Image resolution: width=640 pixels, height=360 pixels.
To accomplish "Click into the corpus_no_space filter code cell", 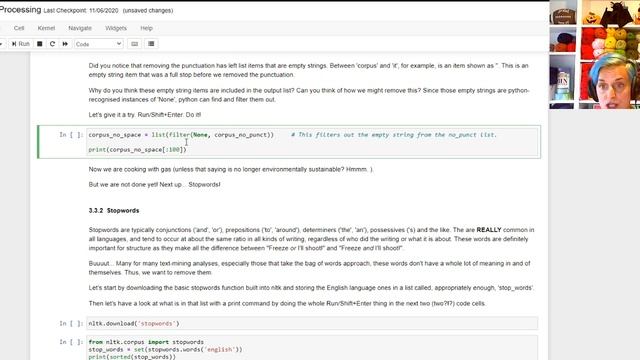I will point(312,142).
